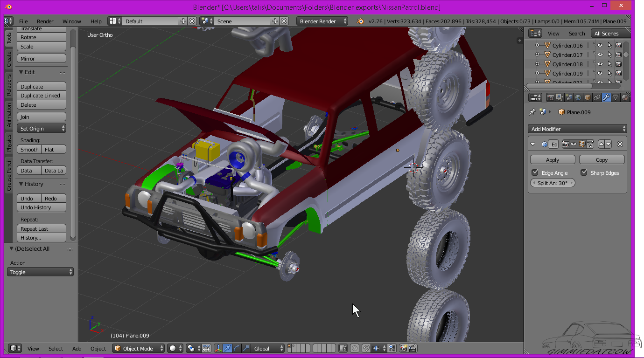Image resolution: width=644 pixels, height=358 pixels.
Task: Open the Object Mode selector
Action: (139, 348)
